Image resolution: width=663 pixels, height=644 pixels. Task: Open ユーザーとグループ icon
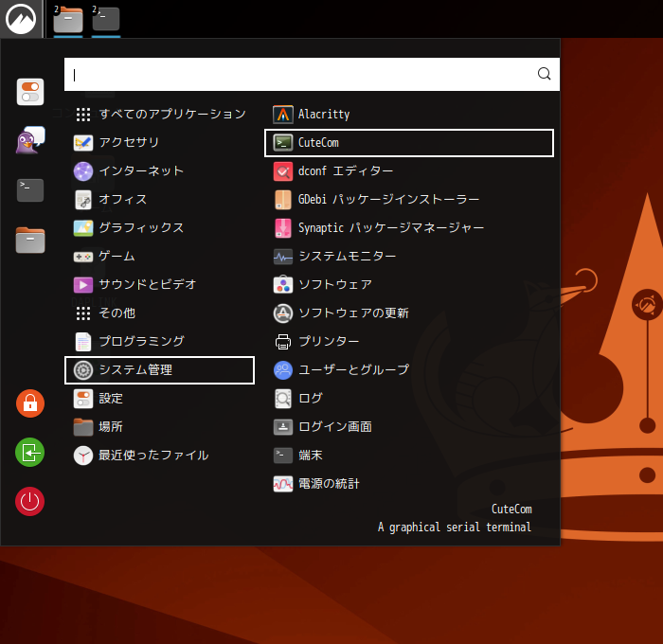[x=283, y=370]
